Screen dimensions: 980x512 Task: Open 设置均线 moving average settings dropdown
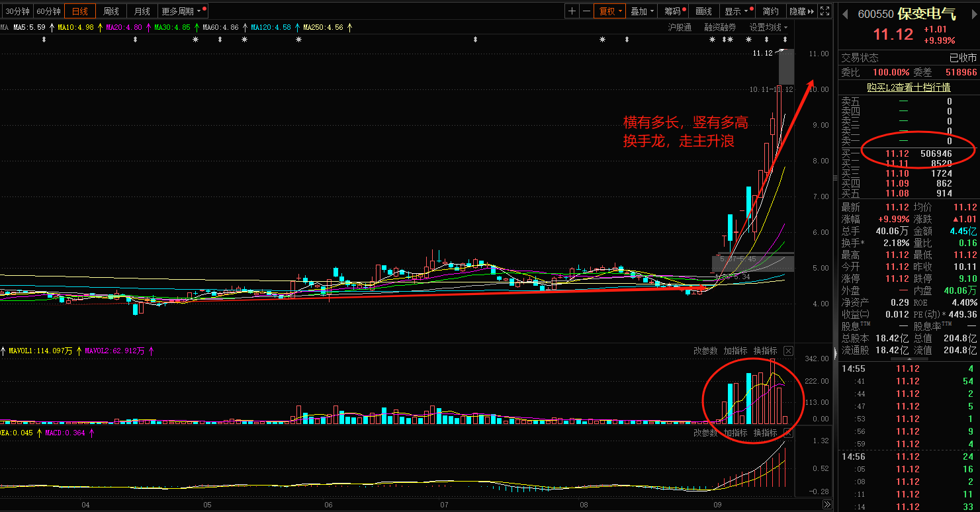tap(768, 28)
